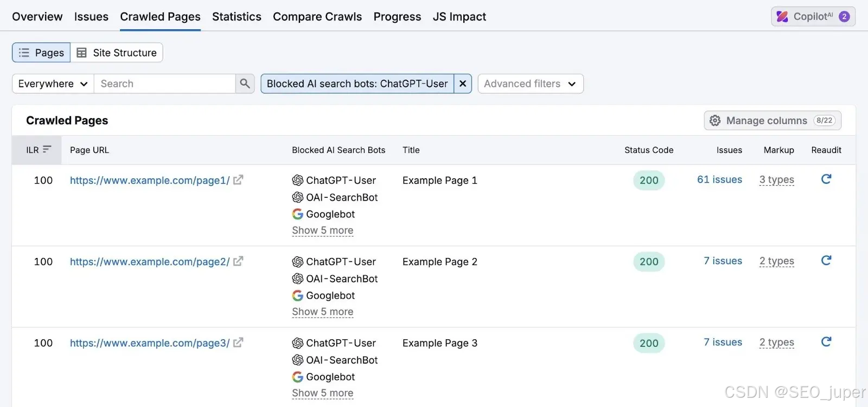Click status code 200 for Example Page 3
This screenshot has width=868, height=407.
point(649,343)
